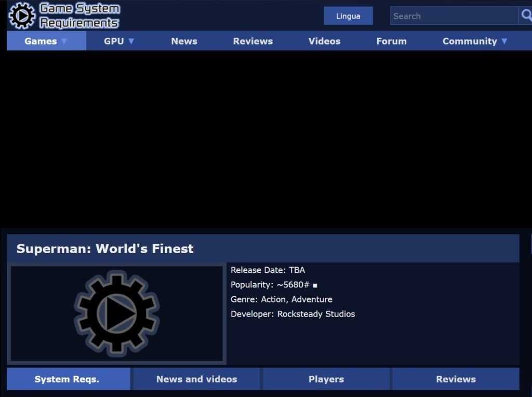Open the Superman game thumbnail image

[x=117, y=313]
